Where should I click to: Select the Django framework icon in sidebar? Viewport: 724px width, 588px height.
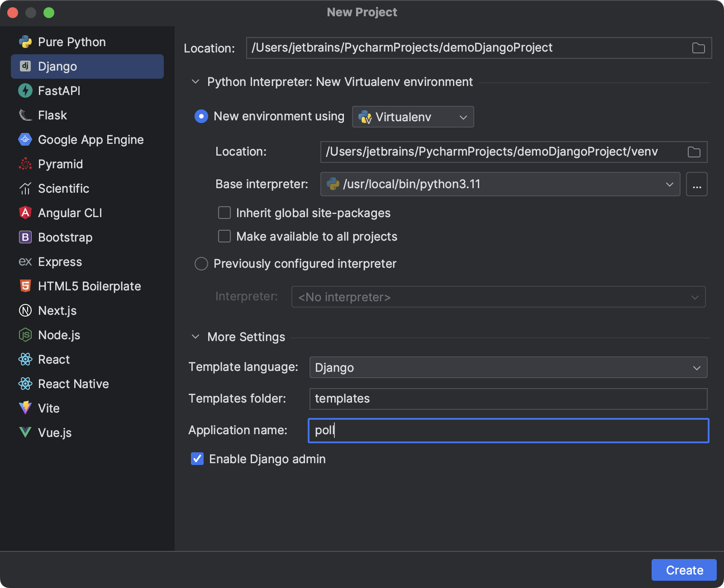[25, 66]
